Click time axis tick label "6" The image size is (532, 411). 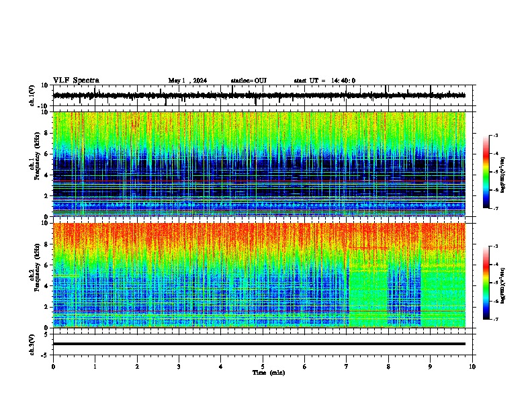click(305, 367)
